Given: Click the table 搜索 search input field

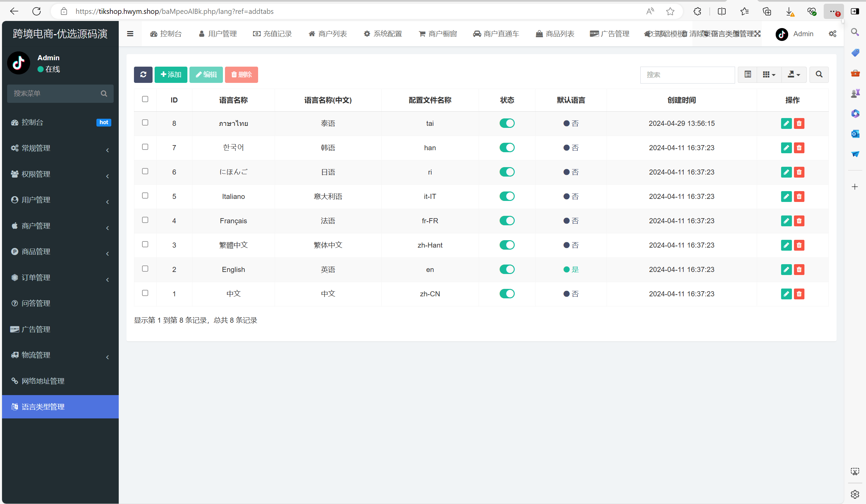Looking at the screenshot, I should pyautogui.click(x=687, y=75).
